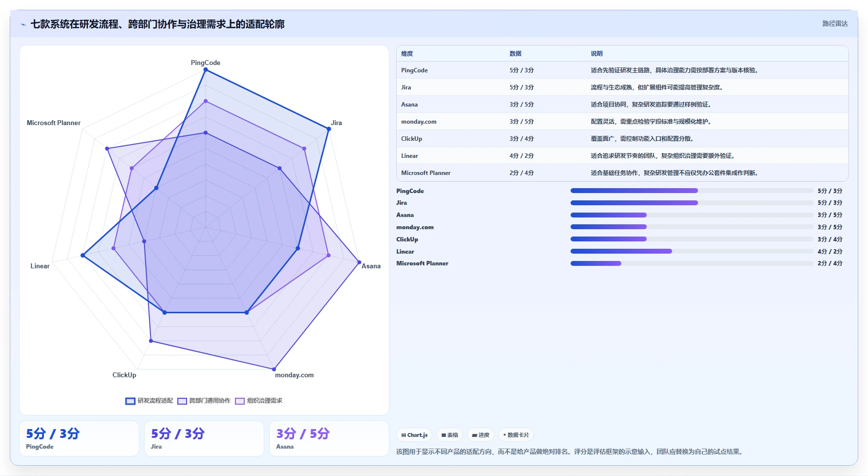Viewport: 868px width, 476px height.
Task: Click the monday.com table row description 配置灵活
Action: click(651, 122)
